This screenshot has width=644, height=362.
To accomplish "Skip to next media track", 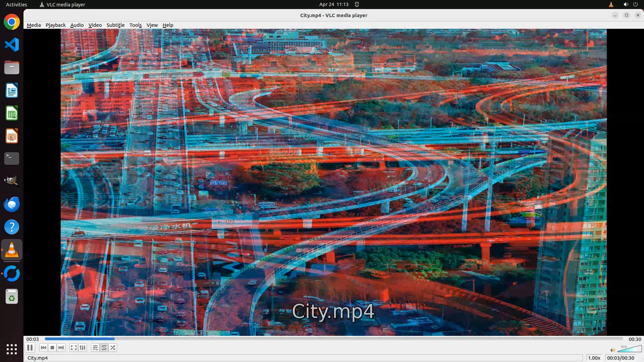I will tap(61, 348).
